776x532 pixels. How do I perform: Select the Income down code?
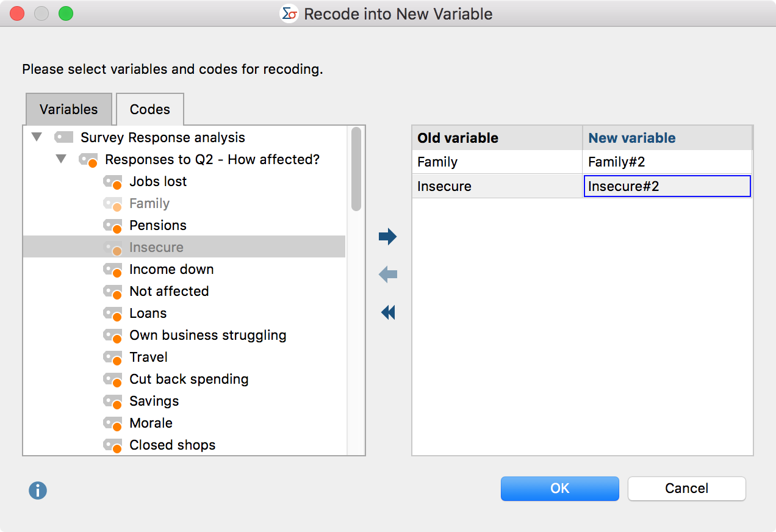click(x=171, y=270)
